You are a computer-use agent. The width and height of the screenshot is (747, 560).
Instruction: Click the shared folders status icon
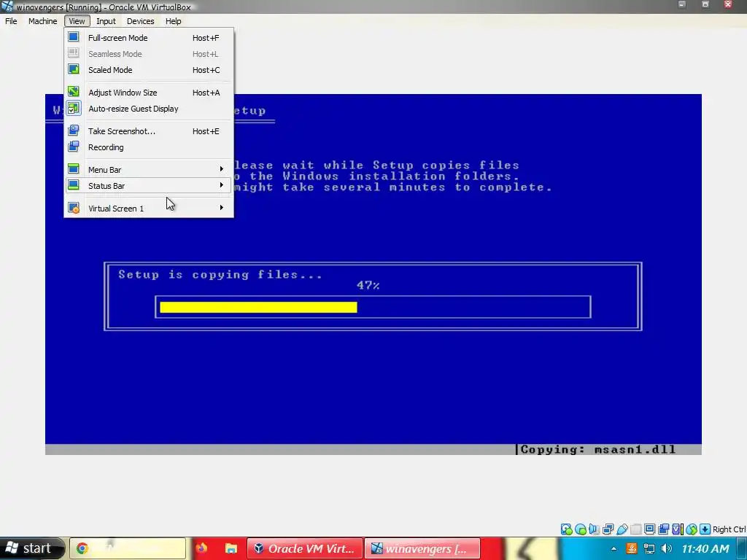point(635,529)
